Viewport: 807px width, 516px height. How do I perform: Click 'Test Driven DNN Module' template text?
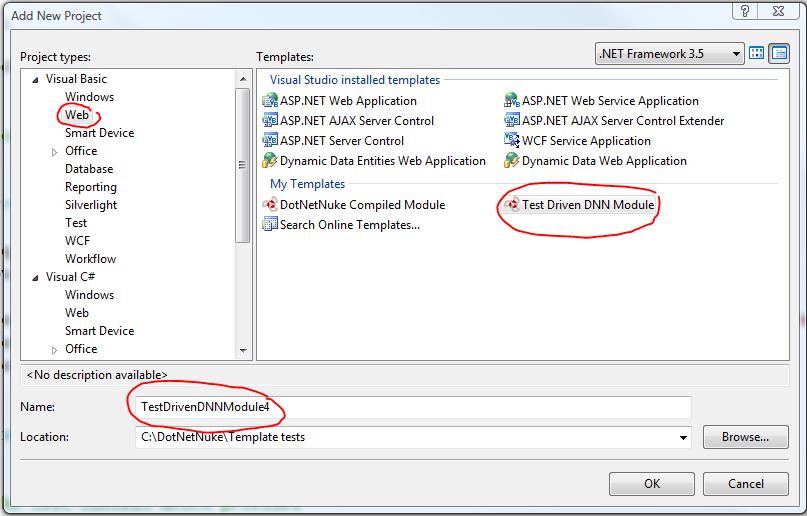pos(588,205)
